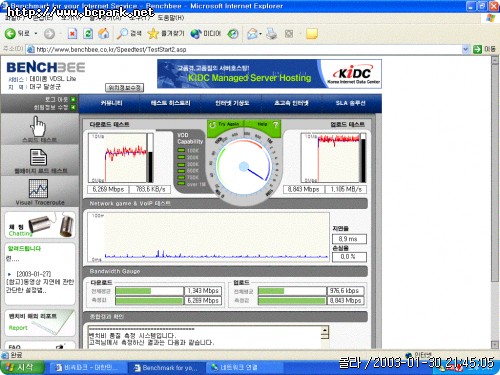
Task: Open the SLA 솔루션 navigation tab
Action: (350, 103)
